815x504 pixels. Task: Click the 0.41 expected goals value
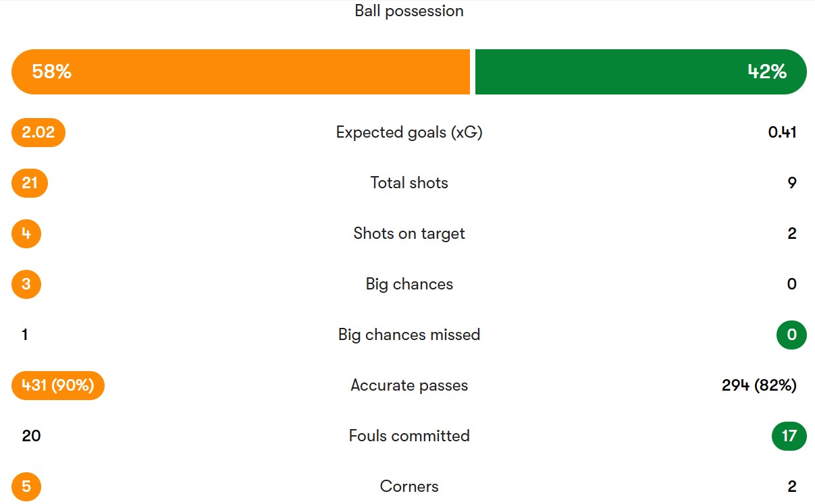coord(783,132)
